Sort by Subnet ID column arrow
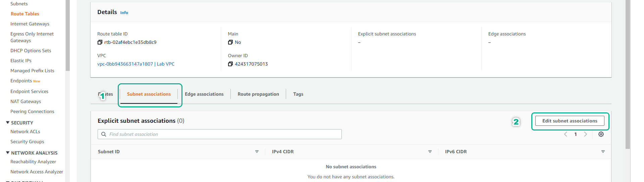 pos(257,152)
